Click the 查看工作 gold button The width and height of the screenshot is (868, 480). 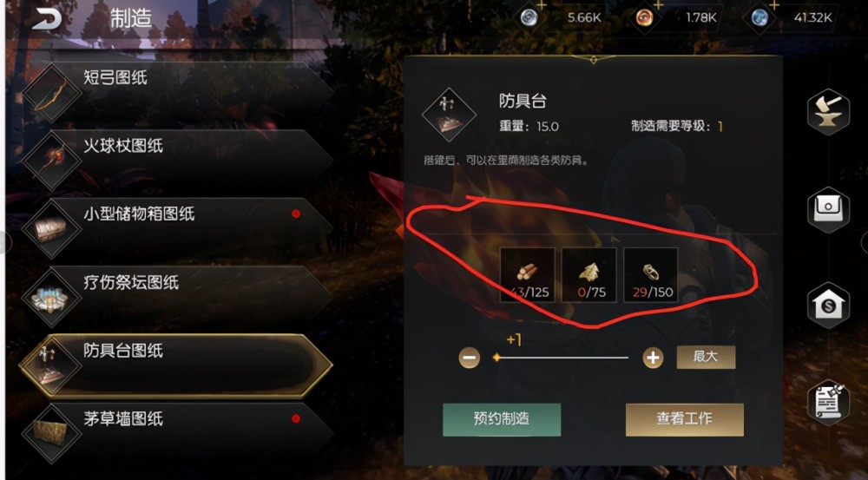pos(684,419)
